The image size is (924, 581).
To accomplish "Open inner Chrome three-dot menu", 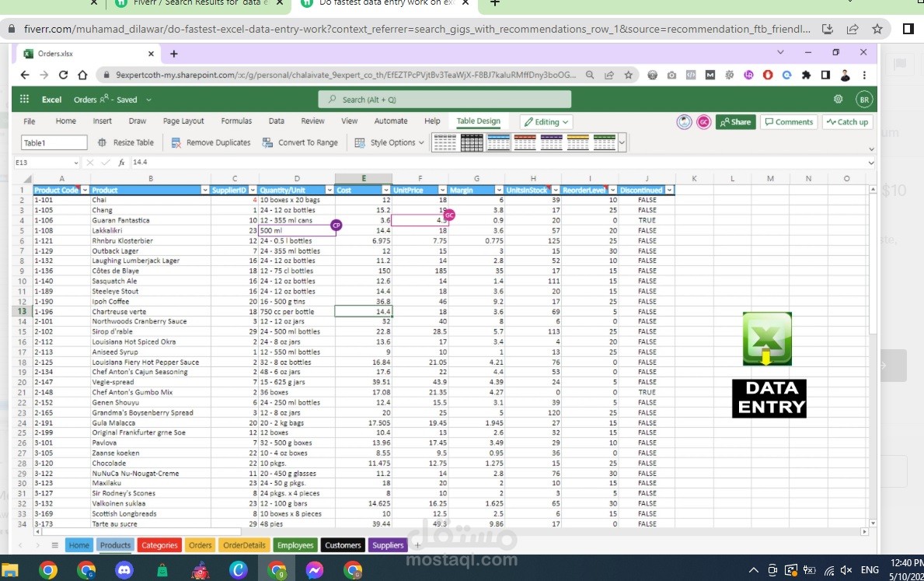I will pyautogui.click(x=864, y=75).
